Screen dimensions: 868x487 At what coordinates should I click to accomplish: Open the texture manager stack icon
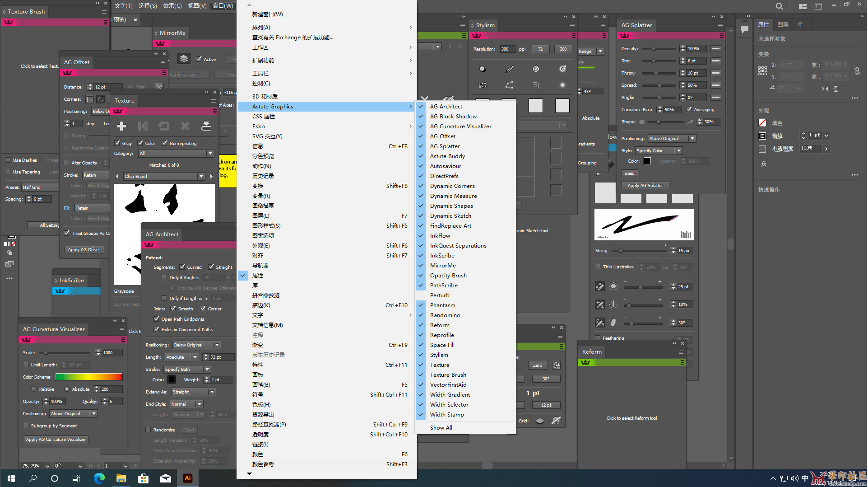pos(206,126)
